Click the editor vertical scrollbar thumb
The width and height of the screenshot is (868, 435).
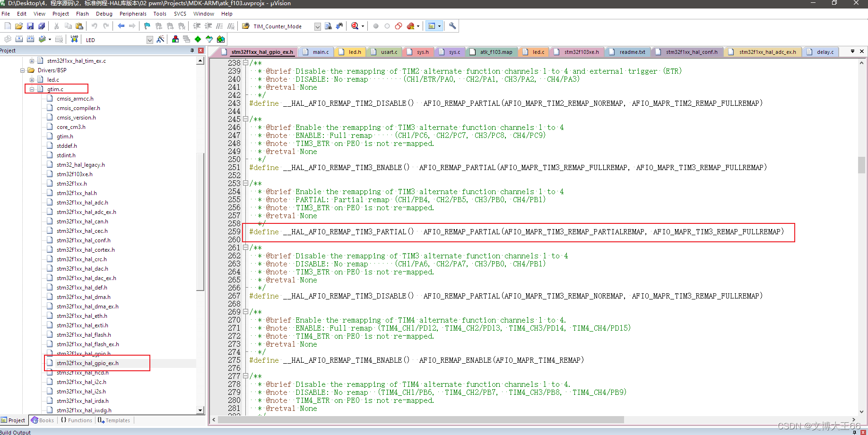(861, 165)
